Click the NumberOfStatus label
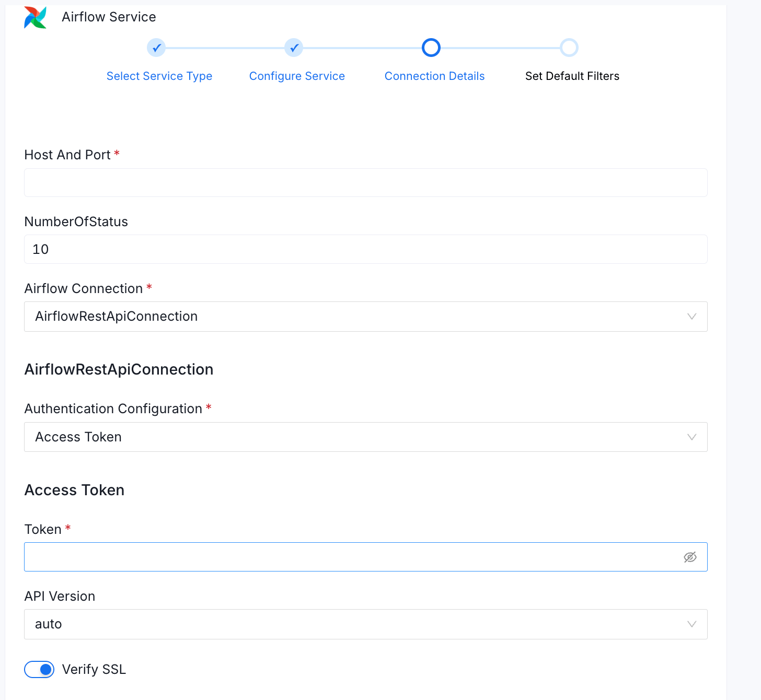Screen dimensions: 761x700 point(76,221)
